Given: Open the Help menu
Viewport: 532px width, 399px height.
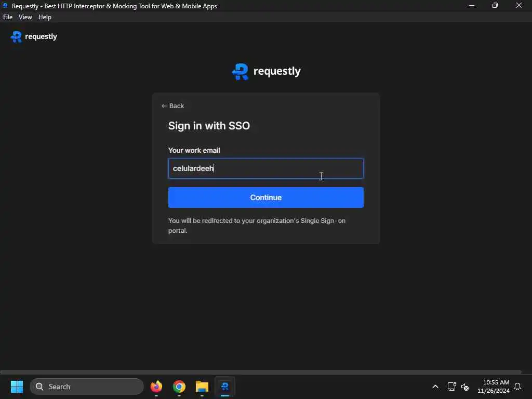Looking at the screenshot, I should click(x=45, y=17).
